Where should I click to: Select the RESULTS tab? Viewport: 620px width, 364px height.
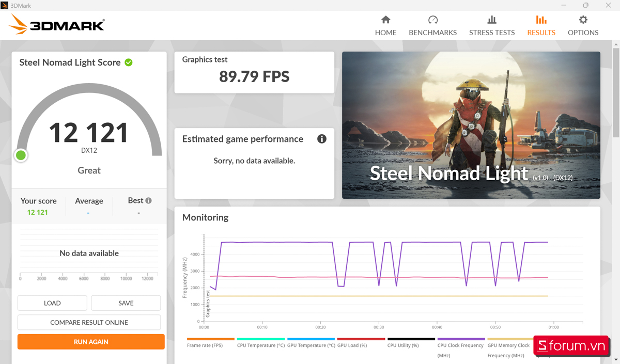pos(541,26)
